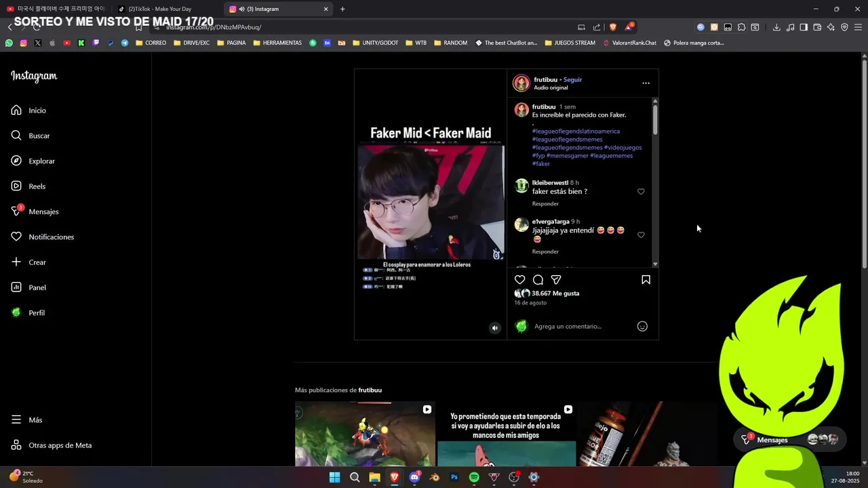Open 'Yo prometiendo que esta temporada' reel
The image size is (868, 488).
507,434
